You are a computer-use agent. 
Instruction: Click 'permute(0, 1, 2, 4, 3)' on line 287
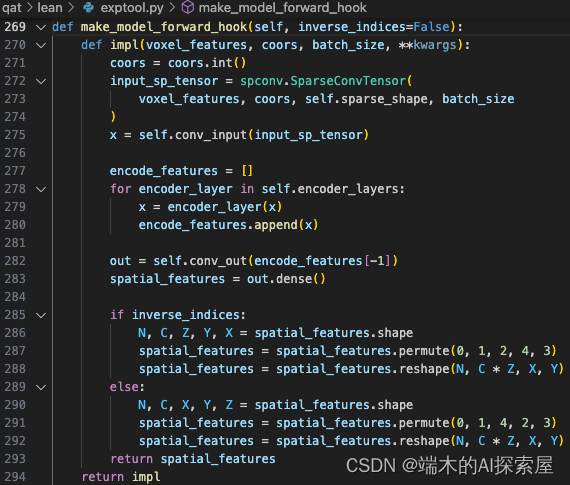coord(478,351)
